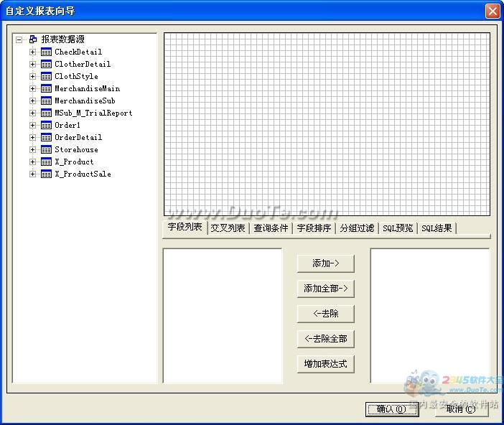The image size is (504, 425).
Task: Select the Order1 tree label
Action: [x=67, y=125]
